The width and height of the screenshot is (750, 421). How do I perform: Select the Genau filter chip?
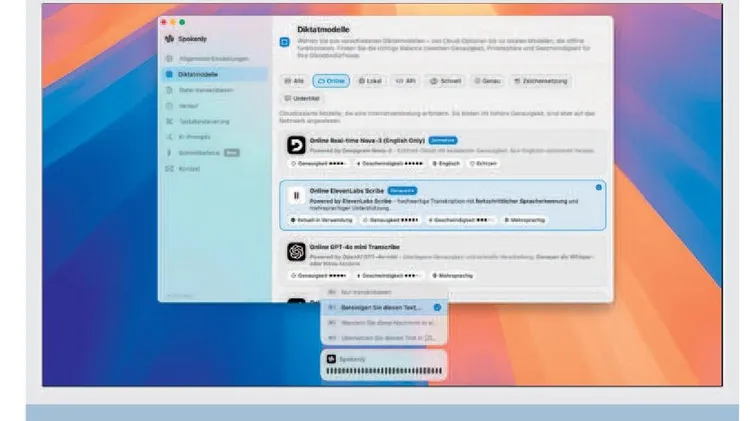[x=487, y=81]
